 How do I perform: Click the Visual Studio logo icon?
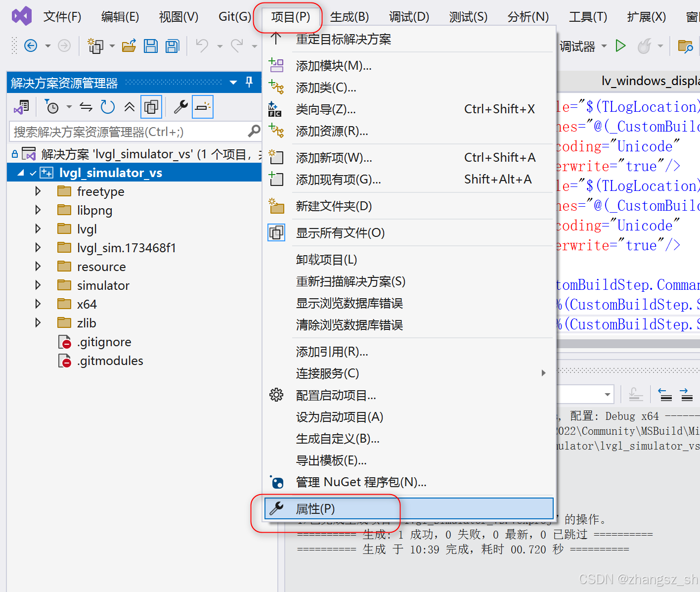click(22, 16)
